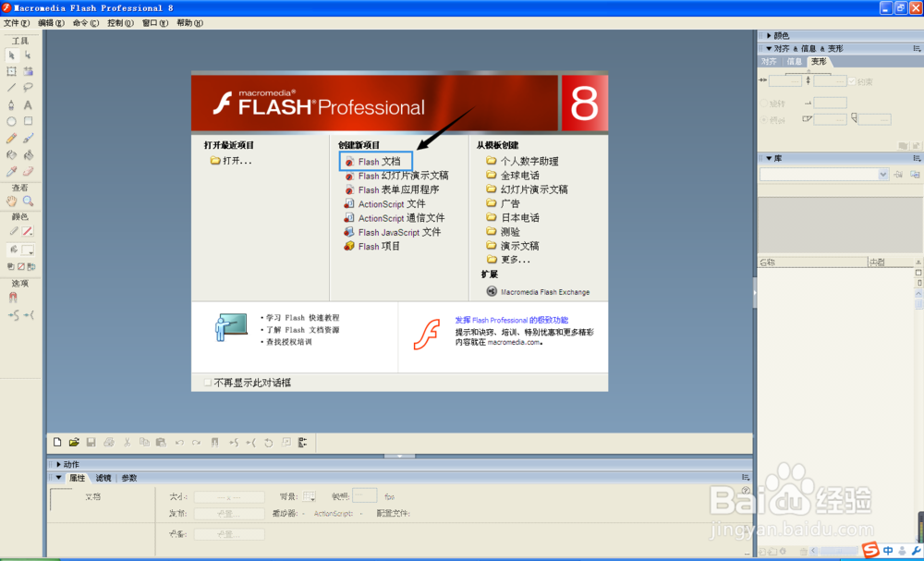Select the Lasso tool
The image size is (924, 561).
28,88
